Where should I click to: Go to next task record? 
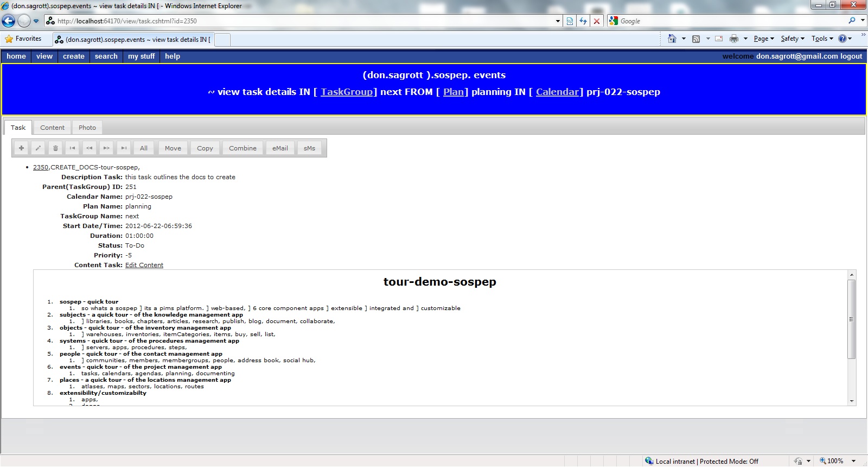point(106,148)
